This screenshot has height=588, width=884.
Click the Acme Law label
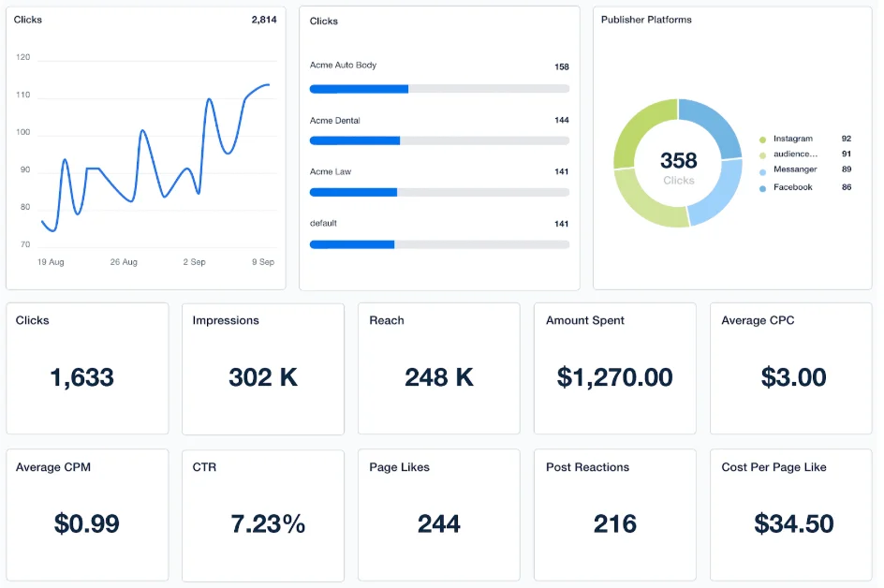330,172
